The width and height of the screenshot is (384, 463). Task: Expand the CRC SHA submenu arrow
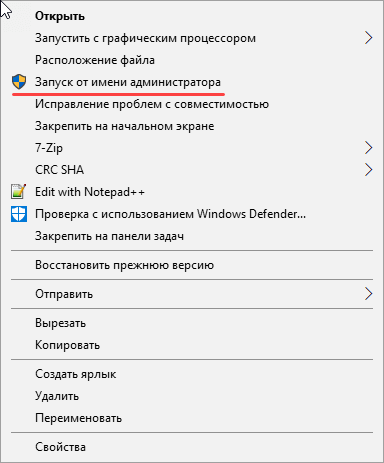click(x=368, y=169)
